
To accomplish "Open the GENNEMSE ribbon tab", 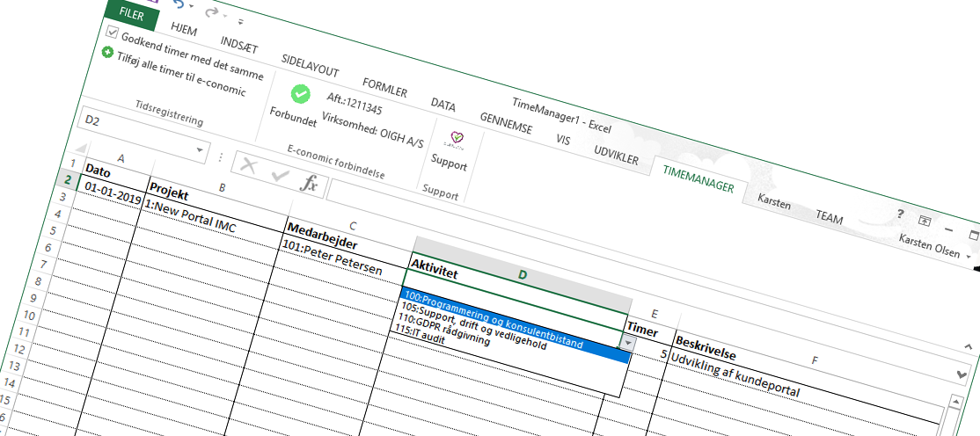I will pyautogui.click(x=506, y=123).
